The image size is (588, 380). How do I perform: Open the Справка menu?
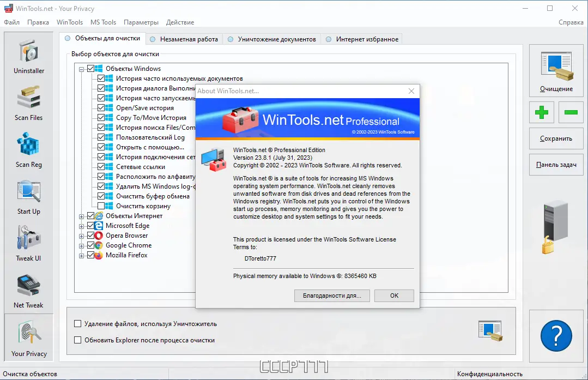coord(571,22)
